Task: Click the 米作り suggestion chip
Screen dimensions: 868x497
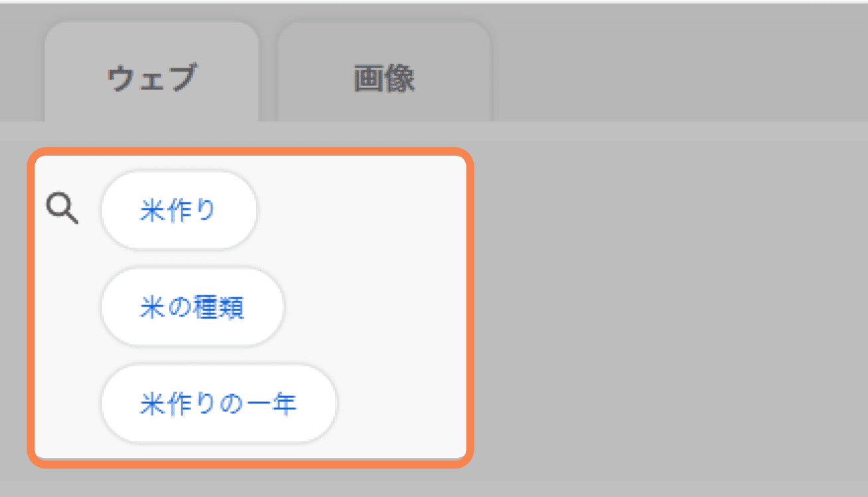Action: tap(179, 210)
